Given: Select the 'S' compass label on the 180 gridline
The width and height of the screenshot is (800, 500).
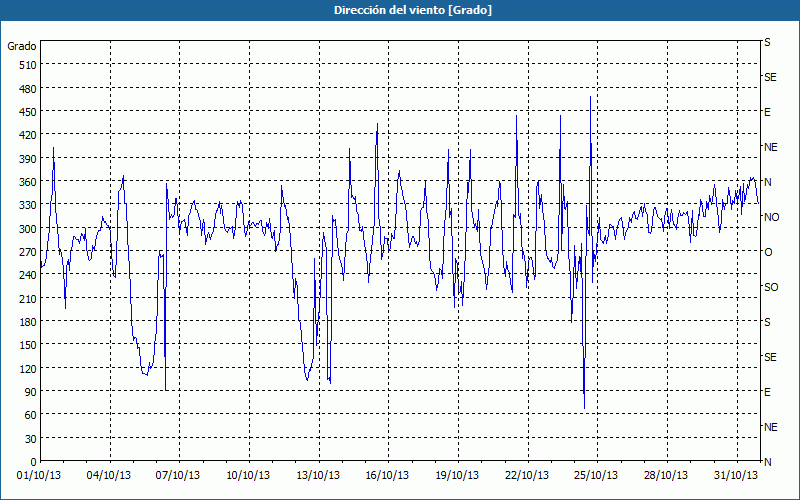Looking at the screenshot, I should (x=767, y=322).
